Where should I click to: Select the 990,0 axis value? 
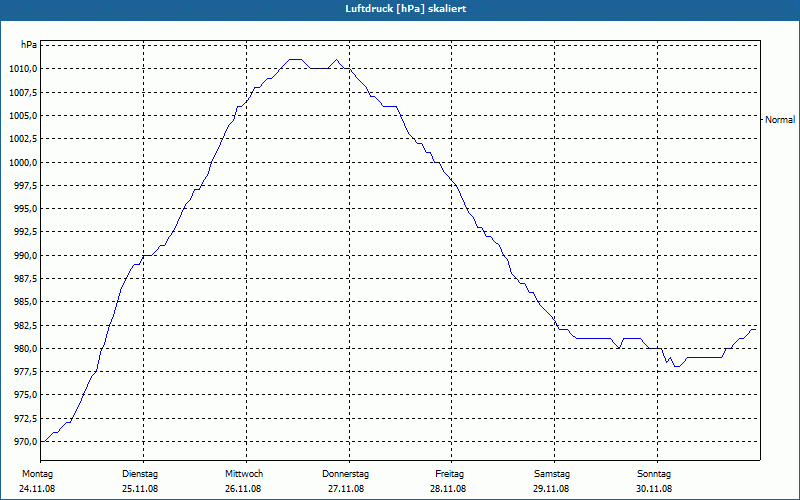25,256
